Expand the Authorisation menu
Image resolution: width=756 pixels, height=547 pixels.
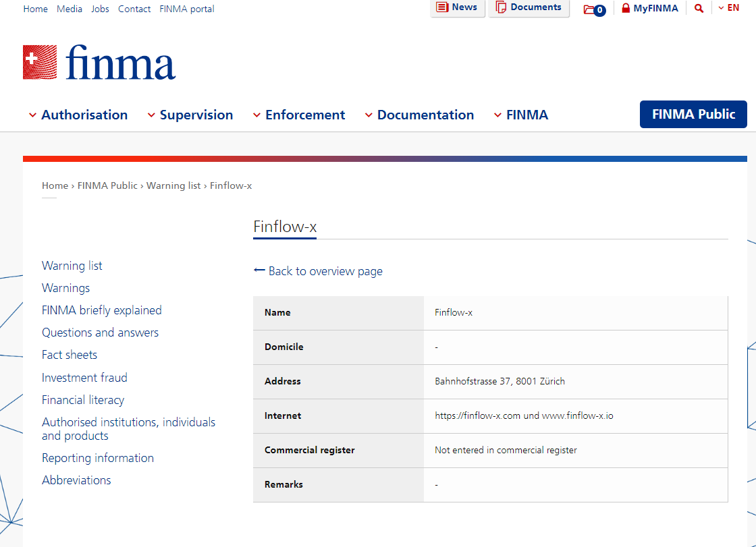coord(78,115)
